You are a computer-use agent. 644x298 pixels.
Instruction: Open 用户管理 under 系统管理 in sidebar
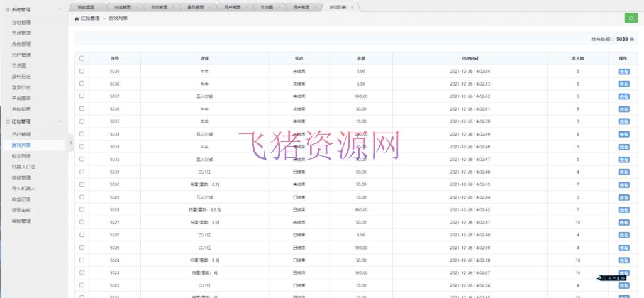click(21, 55)
